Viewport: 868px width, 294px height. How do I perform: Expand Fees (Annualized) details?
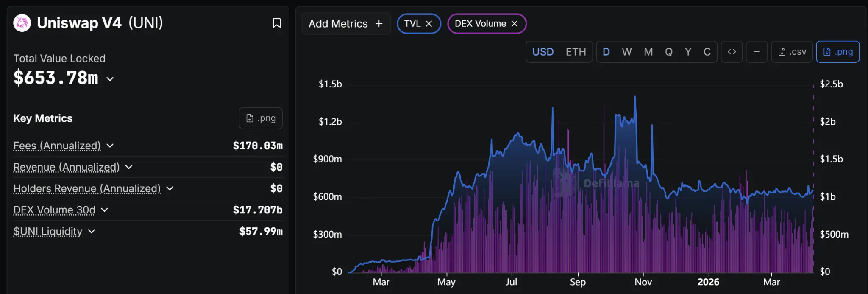click(110, 146)
